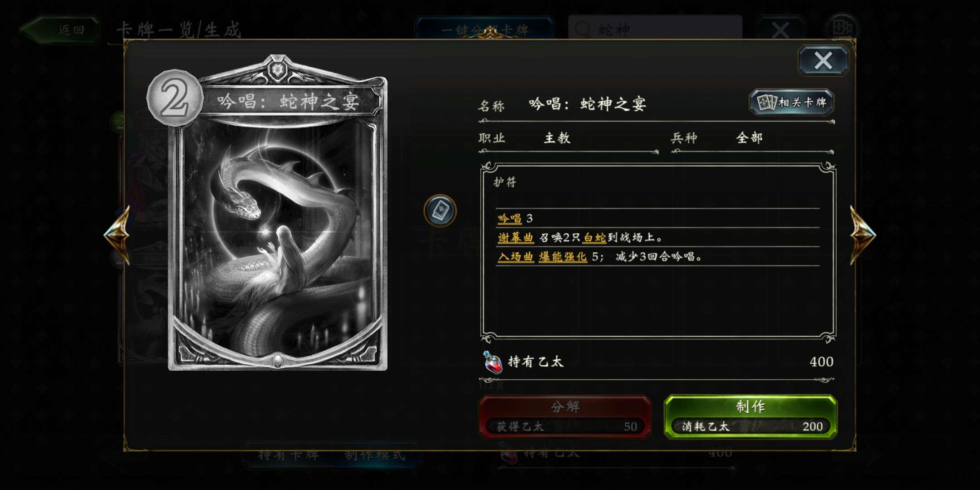Open related cards (相关卡牌)
This screenshot has height=490, width=980.
coord(791,102)
